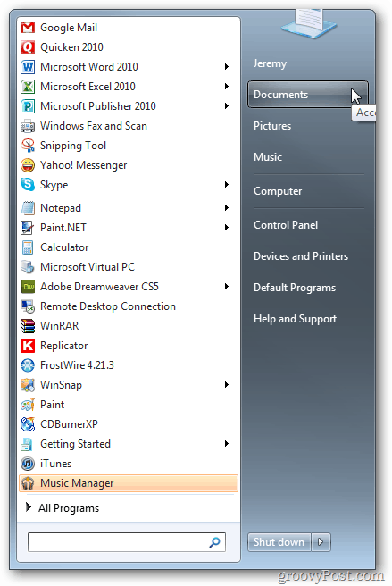
Task: Expand the Microsoft Word 2010 jump list arrow
Action: tap(227, 67)
